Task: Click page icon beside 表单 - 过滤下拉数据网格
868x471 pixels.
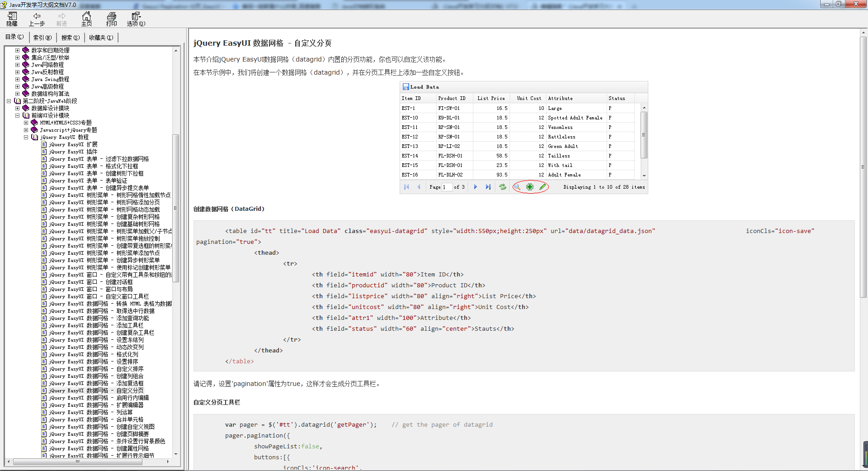Action: [44, 159]
